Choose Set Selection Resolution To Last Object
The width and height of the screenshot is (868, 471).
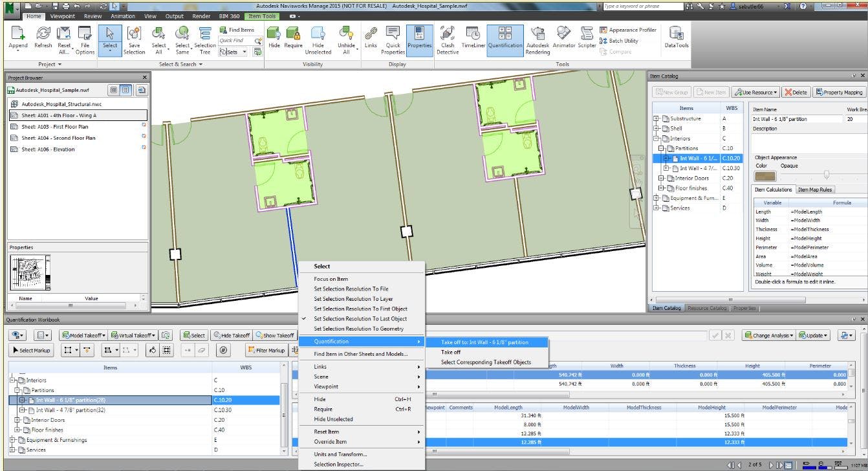(360, 319)
